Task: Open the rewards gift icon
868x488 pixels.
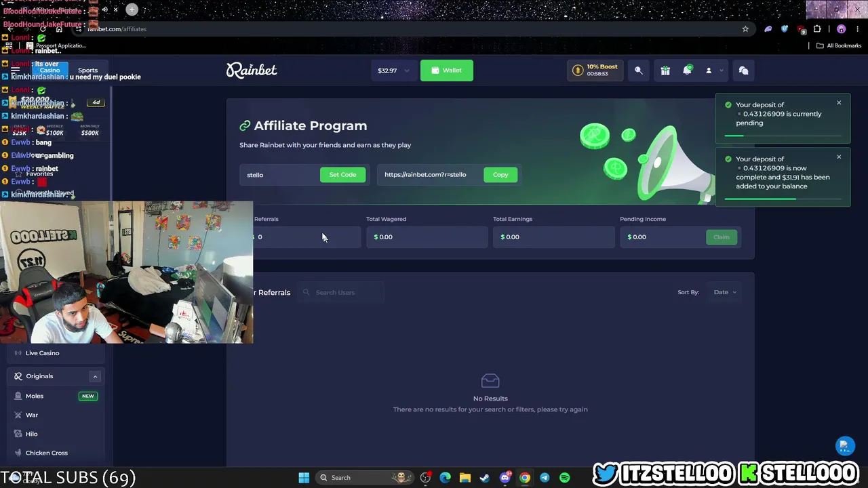Action: (x=665, y=70)
